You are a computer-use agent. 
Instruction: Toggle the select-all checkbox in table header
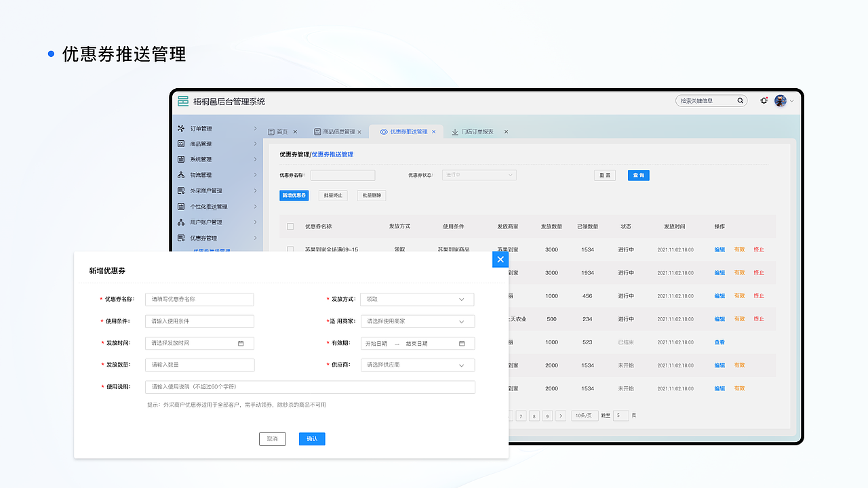[290, 226]
